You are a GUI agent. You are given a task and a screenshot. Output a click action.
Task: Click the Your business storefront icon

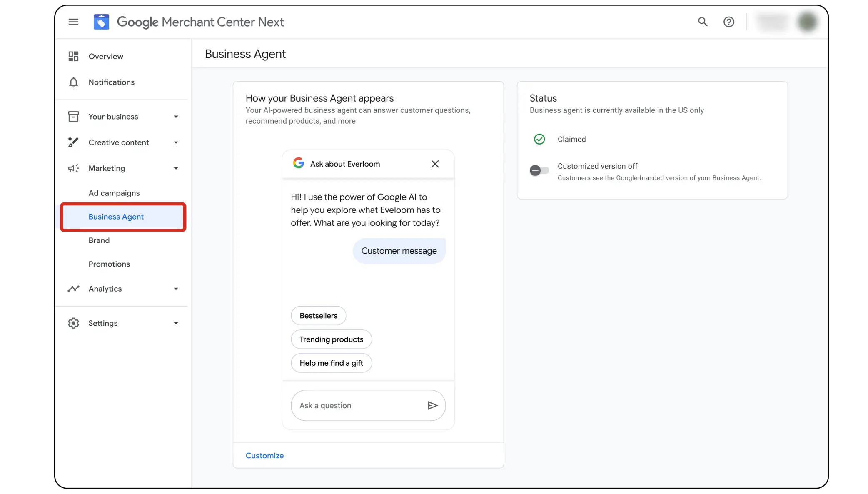[73, 117]
